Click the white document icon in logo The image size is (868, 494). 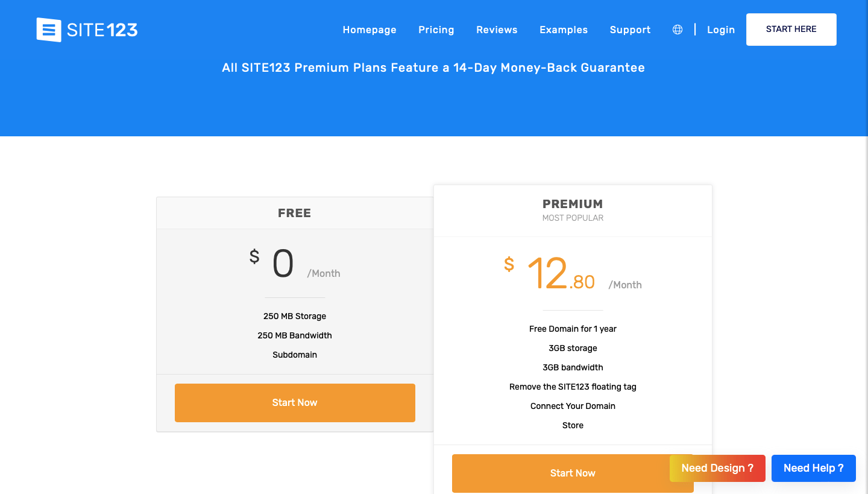[x=48, y=29]
